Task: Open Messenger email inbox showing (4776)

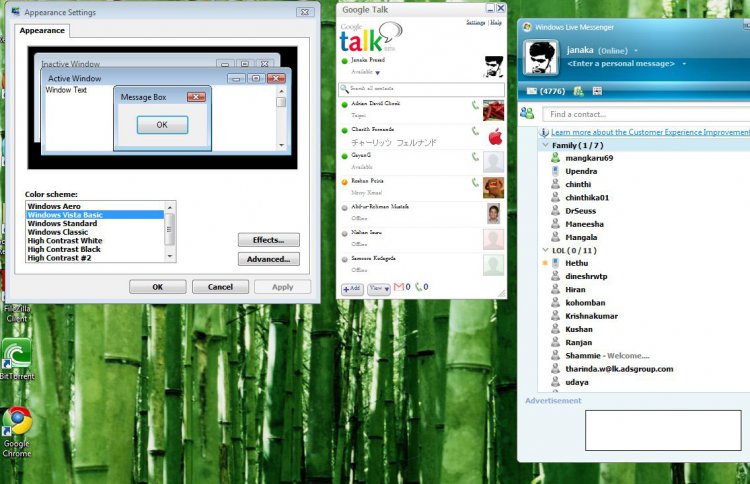Action: click(546, 91)
